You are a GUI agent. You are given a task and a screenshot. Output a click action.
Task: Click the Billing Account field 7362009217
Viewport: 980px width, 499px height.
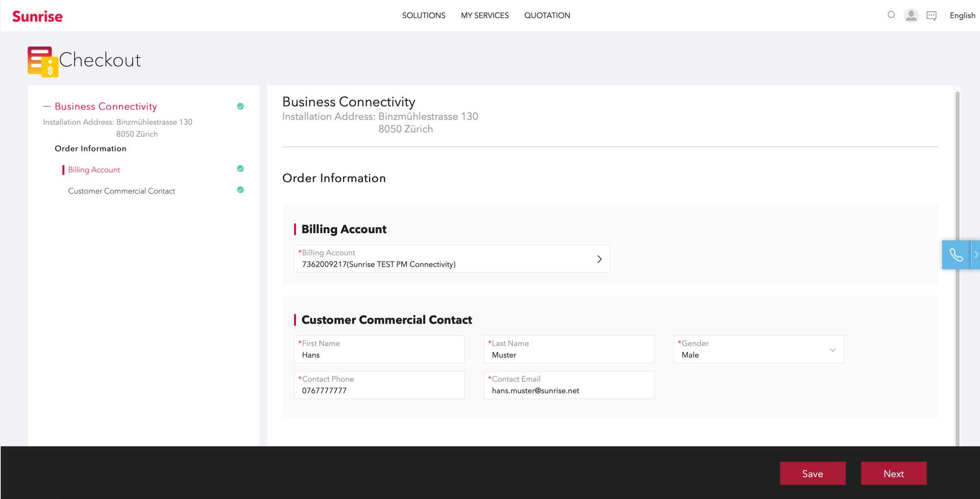coord(452,259)
